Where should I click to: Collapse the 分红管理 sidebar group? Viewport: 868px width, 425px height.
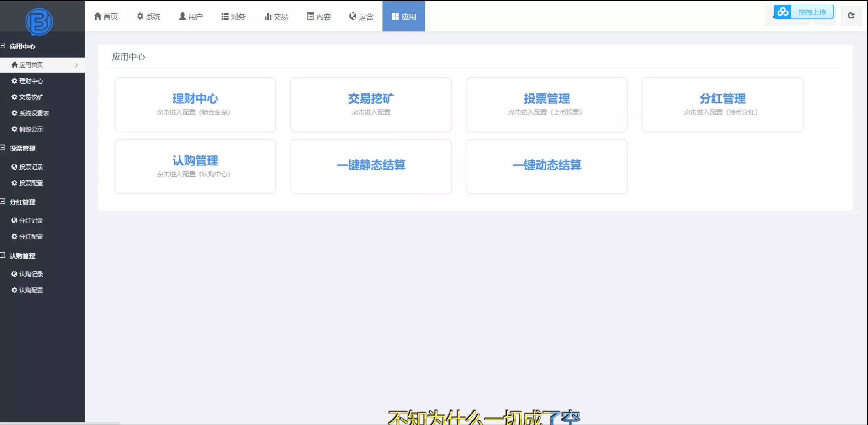3,202
